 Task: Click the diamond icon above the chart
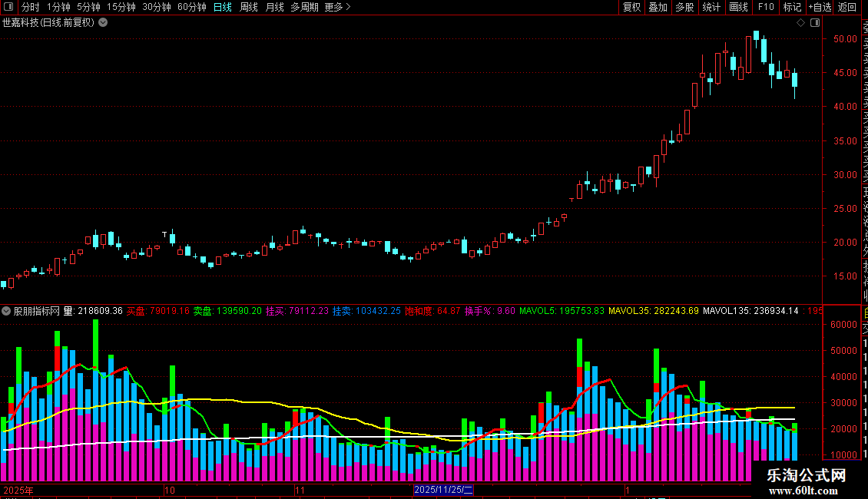click(x=800, y=23)
